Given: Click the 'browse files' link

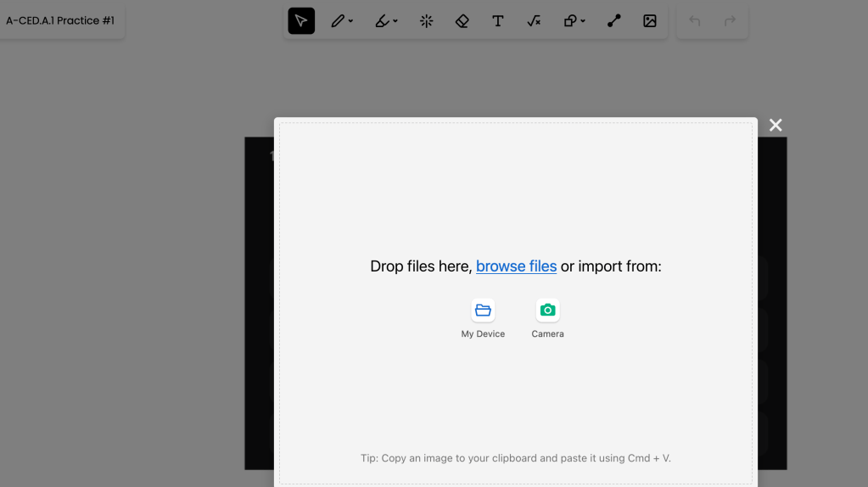Looking at the screenshot, I should click(x=516, y=266).
